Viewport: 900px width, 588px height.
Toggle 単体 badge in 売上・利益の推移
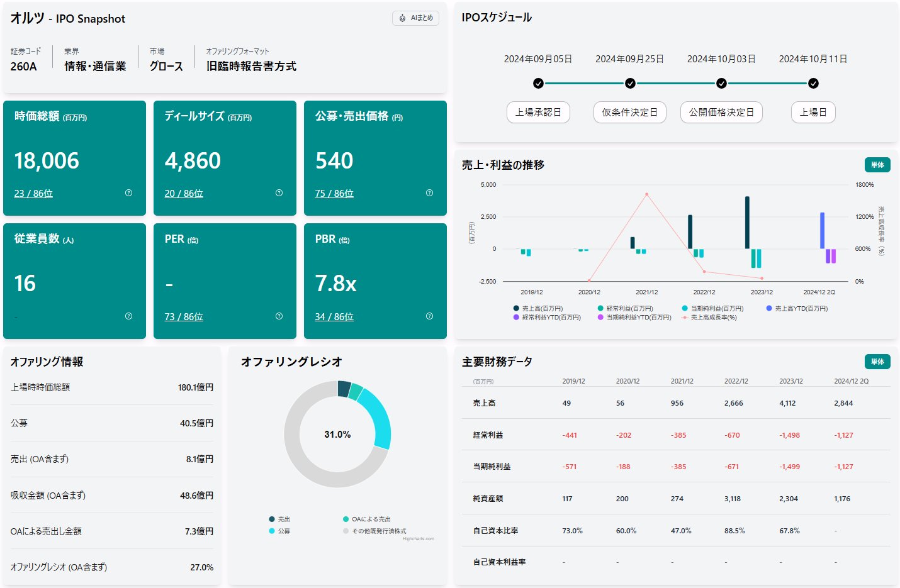click(877, 165)
